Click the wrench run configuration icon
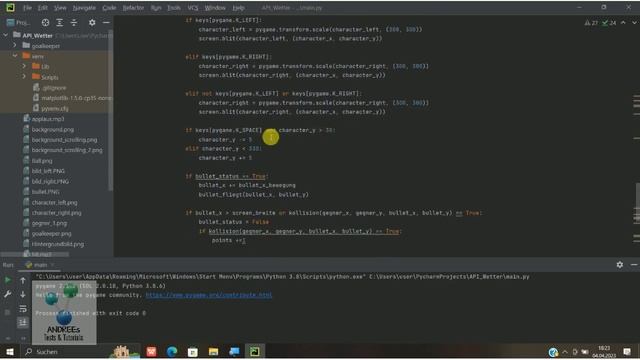 (7, 294)
